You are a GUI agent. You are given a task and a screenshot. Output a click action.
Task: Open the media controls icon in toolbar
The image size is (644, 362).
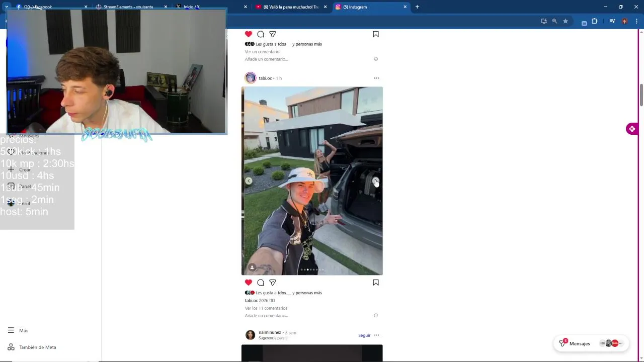tap(612, 21)
